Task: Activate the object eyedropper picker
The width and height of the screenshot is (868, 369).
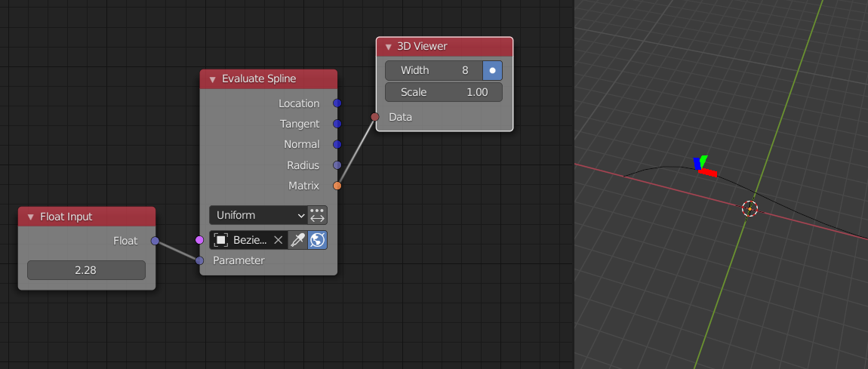Action: [x=298, y=240]
